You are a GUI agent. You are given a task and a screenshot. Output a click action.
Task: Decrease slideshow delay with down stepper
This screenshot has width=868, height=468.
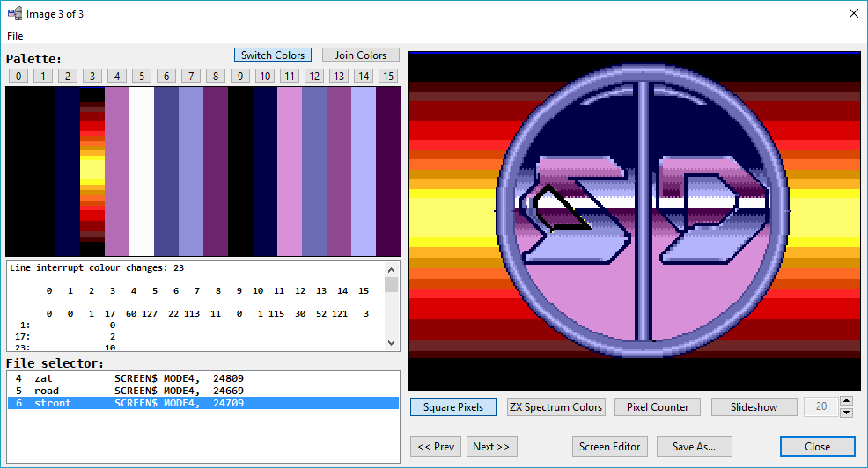[846, 413]
